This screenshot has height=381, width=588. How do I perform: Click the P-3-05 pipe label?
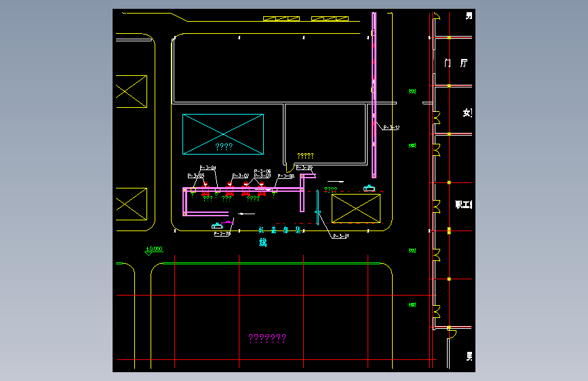(x=196, y=176)
